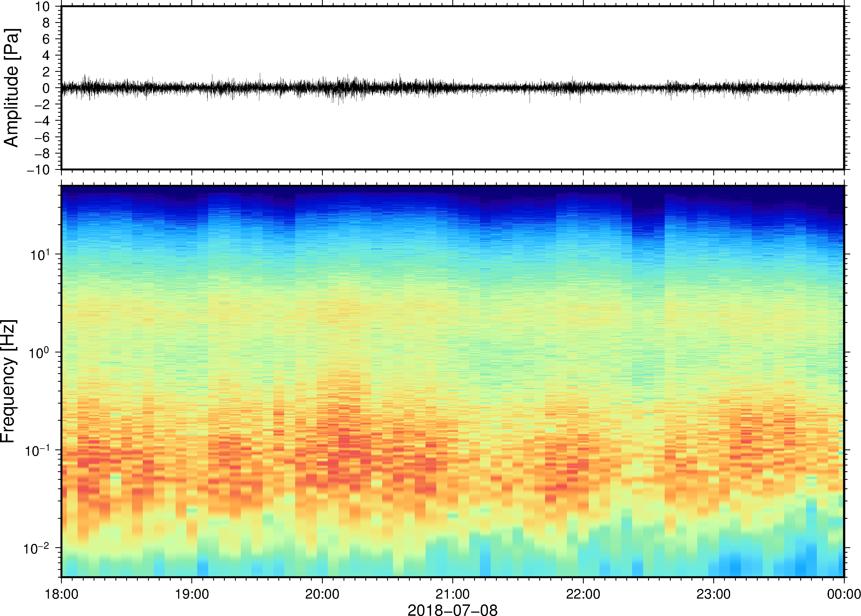Click the amplitude tick label '−2'
The width and height of the screenshot is (861, 616).
(x=43, y=104)
